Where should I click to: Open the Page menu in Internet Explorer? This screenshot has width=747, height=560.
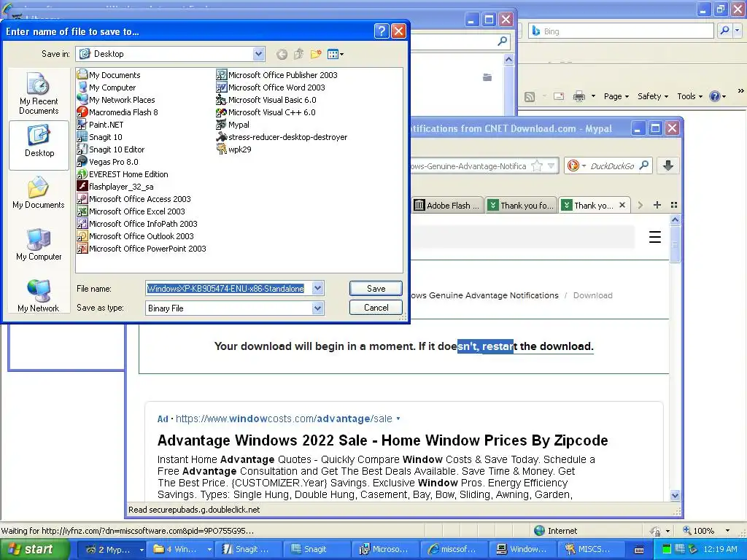(616, 96)
